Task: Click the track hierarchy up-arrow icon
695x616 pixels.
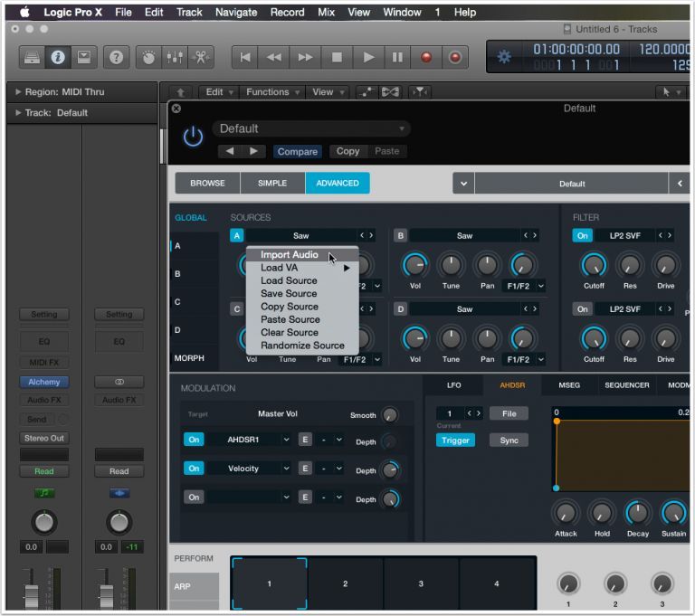Action: pyautogui.click(x=180, y=92)
